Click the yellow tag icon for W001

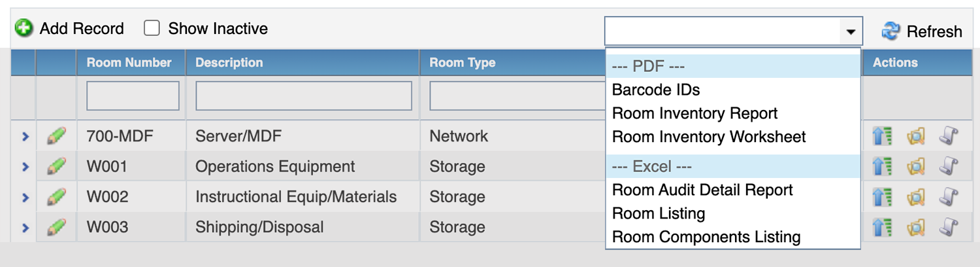point(916,166)
